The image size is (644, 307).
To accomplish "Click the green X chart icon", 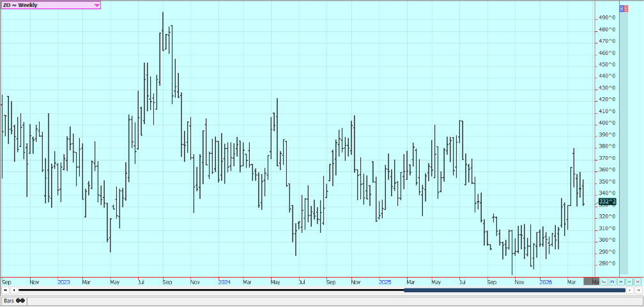I will (x=629, y=281).
